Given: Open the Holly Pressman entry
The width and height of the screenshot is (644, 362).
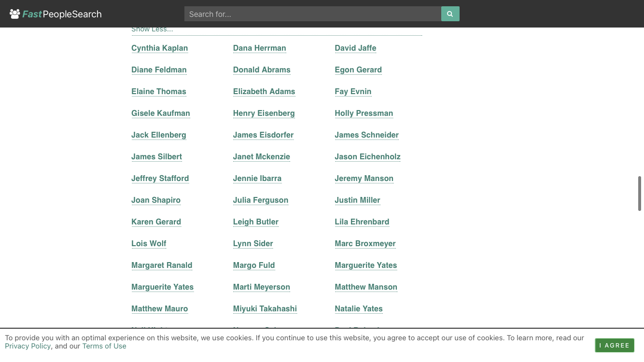Looking at the screenshot, I should point(364,113).
